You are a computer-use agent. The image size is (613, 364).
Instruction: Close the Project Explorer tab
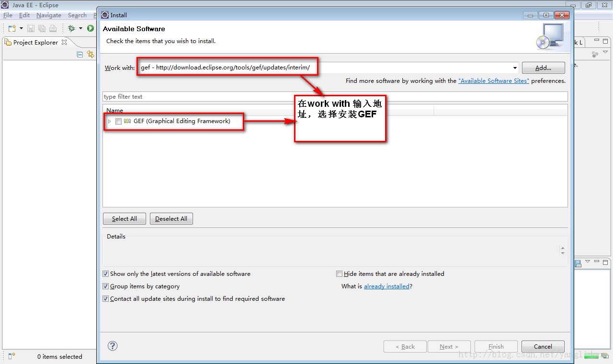(64, 42)
